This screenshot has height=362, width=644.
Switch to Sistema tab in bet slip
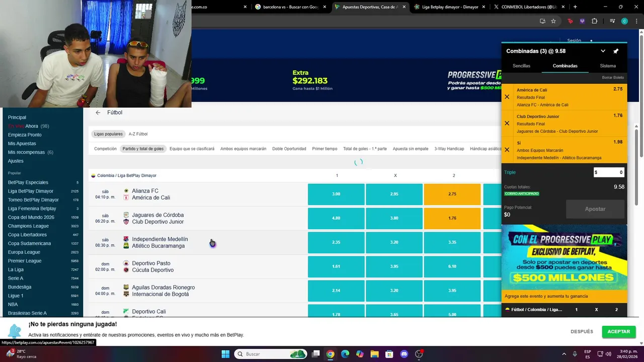point(608,66)
